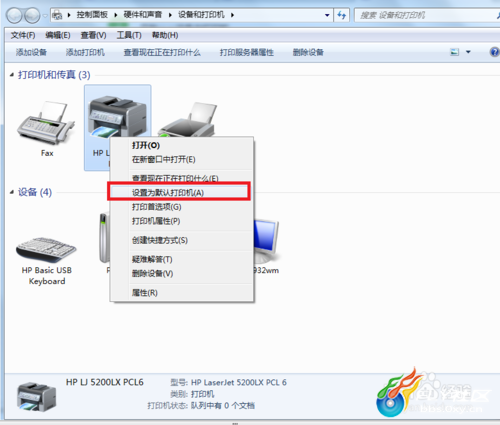The image size is (500, 425).
Task: Expand the address bar history dropdown
Action: [327, 15]
